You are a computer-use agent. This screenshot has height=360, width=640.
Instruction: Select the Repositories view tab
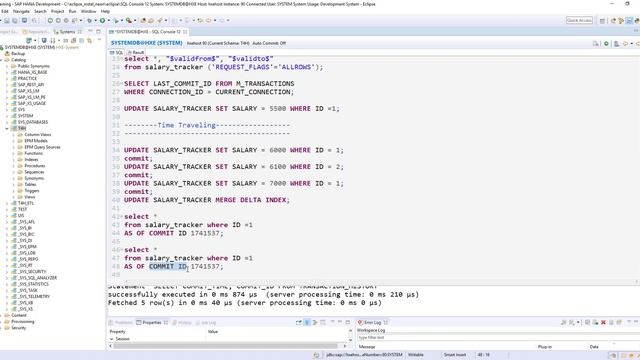[36, 31]
